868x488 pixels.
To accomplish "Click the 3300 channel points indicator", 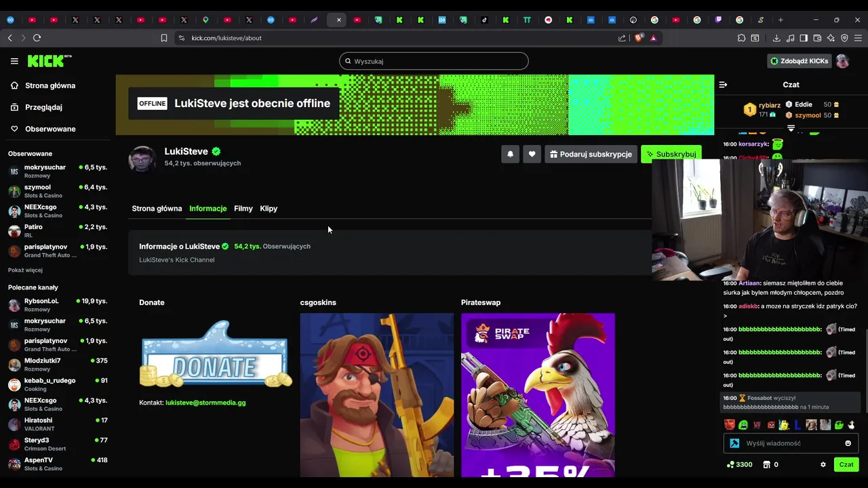I will point(739,464).
